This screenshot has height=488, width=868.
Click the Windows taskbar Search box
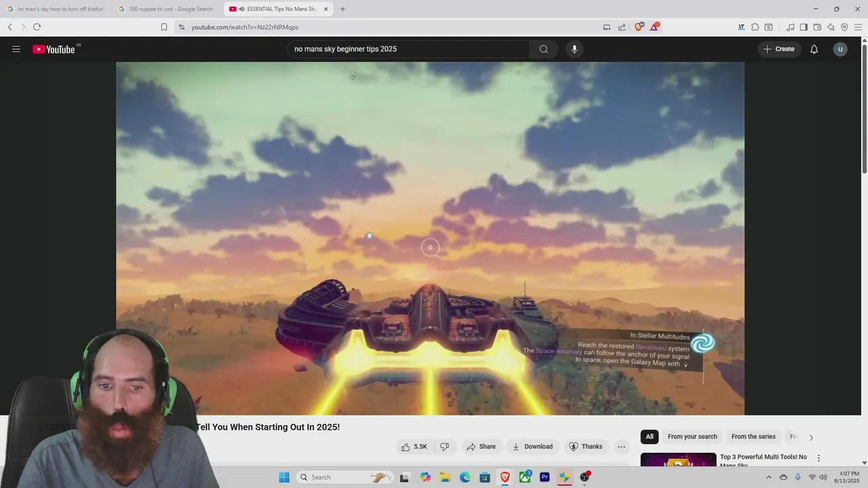point(346,477)
